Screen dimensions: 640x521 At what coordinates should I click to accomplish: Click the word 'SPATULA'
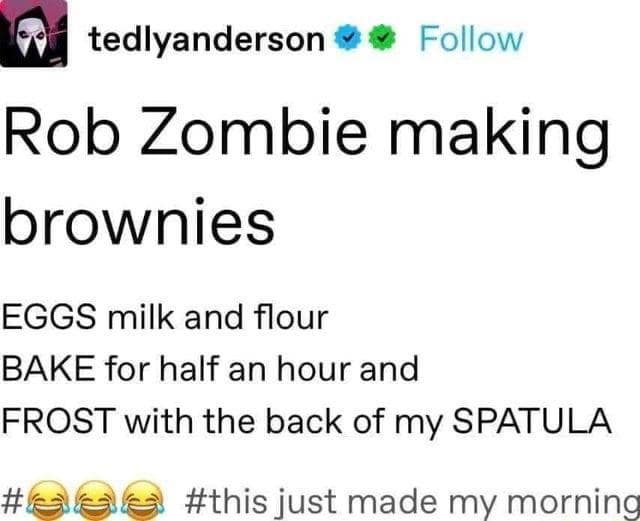click(x=532, y=420)
